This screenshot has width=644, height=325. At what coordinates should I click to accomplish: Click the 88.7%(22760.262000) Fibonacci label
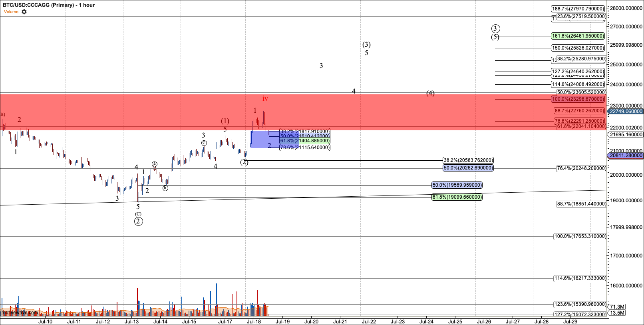click(x=579, y=111)
